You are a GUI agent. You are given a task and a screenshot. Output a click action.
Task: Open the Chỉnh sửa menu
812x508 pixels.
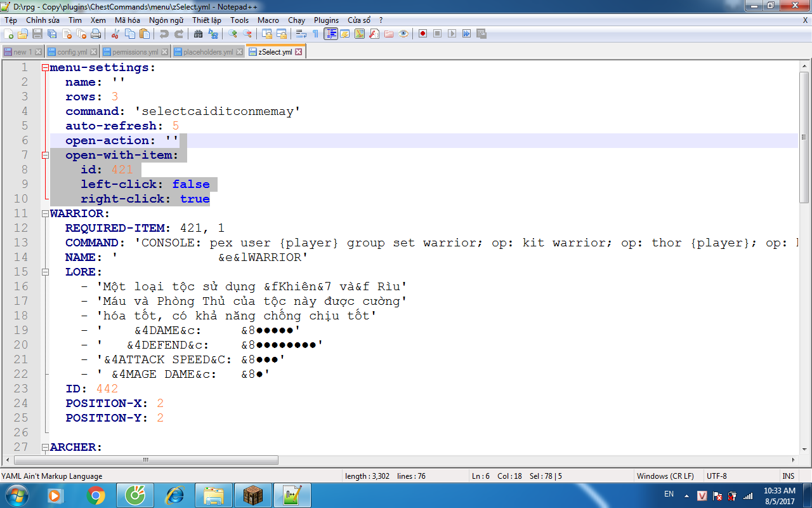pos(43,20)
